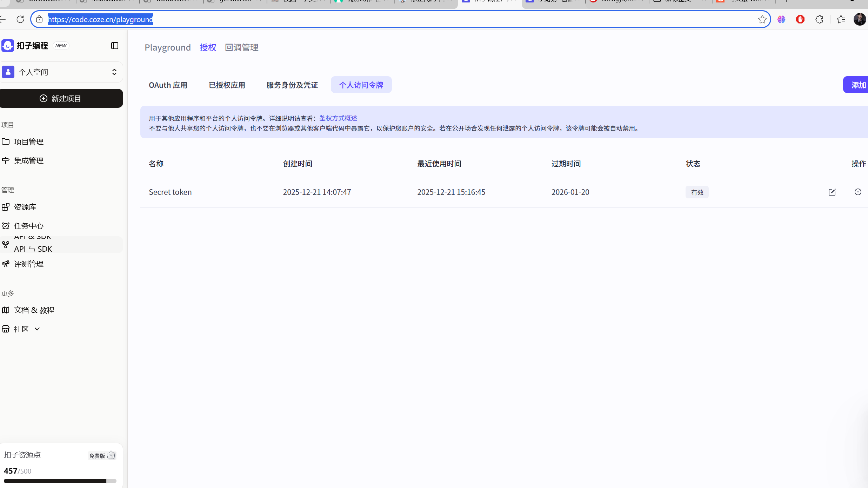Open 资源库 in sidebar
This screenshot has width=868, height=488.
[62, 207]
